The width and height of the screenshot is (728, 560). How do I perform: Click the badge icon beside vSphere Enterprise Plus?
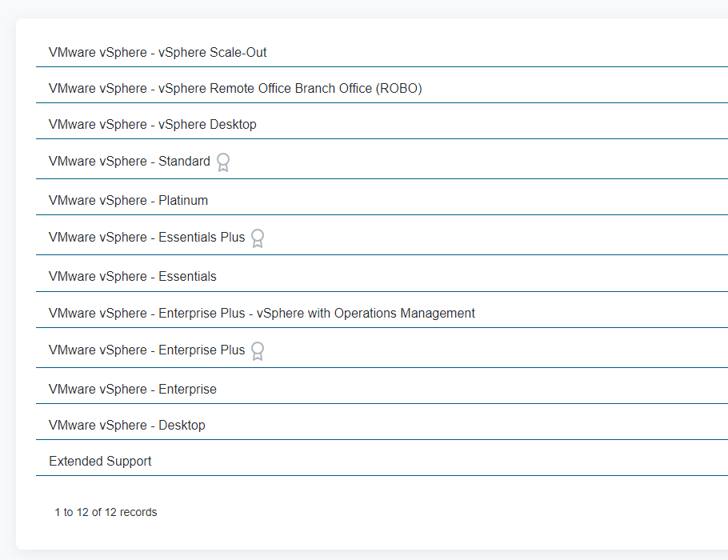[x=257, y=350]
